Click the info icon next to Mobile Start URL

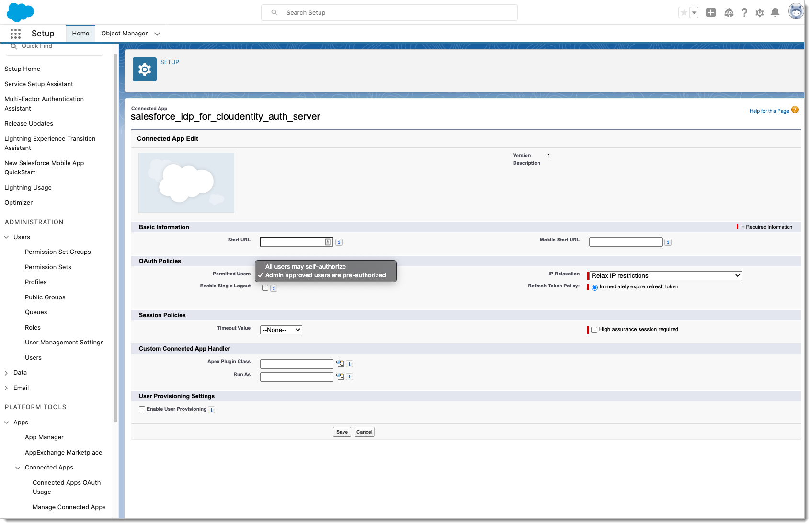click(668, 242)
